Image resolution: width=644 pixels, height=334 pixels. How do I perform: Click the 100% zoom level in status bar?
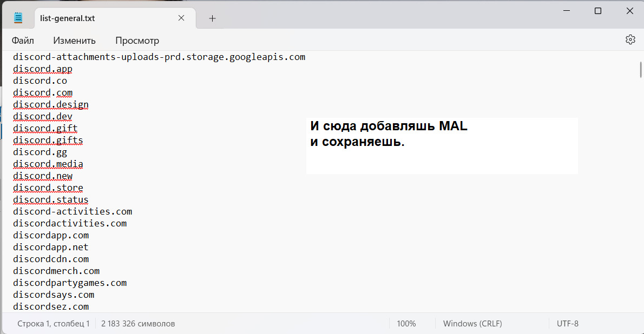(x=406, y=324)
